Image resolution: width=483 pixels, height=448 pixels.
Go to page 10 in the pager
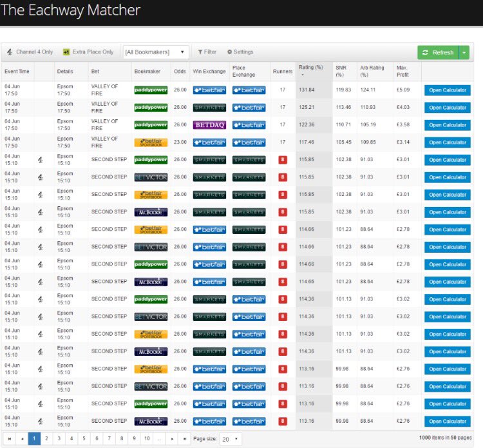tap(147, 439)
